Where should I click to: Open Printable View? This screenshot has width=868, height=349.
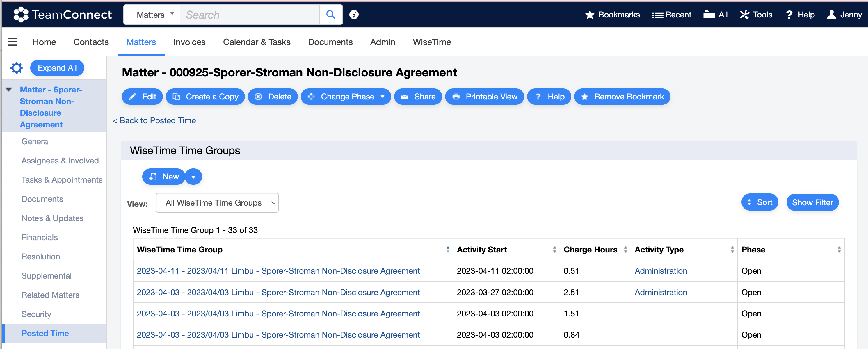pyautogui.click(x=484, y=97)
